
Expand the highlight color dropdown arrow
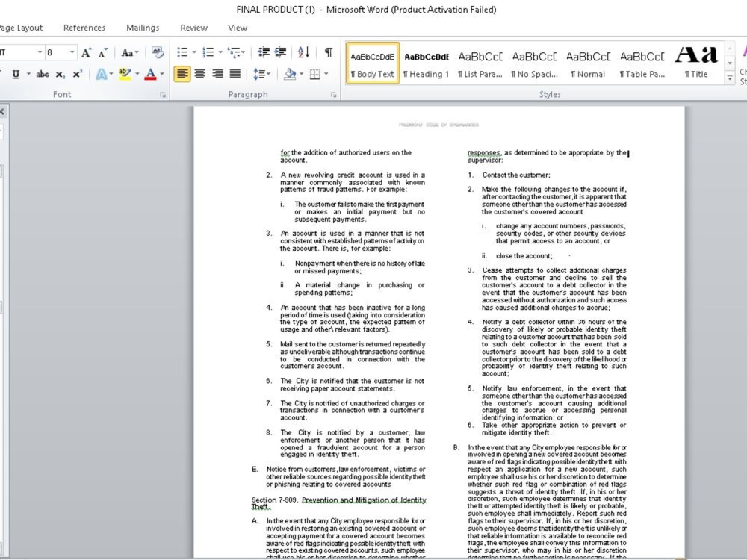pos(137,74)
